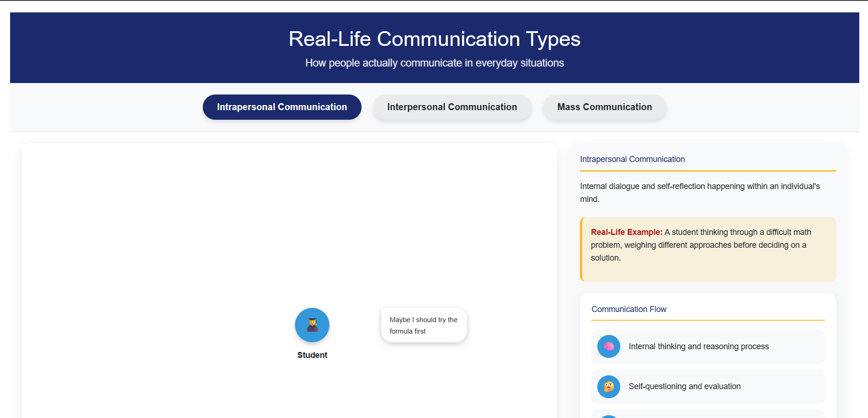This screenshot has width=868, height=418.
Task: Click the 'Communication Flow' heading
Action: [629, 309]
